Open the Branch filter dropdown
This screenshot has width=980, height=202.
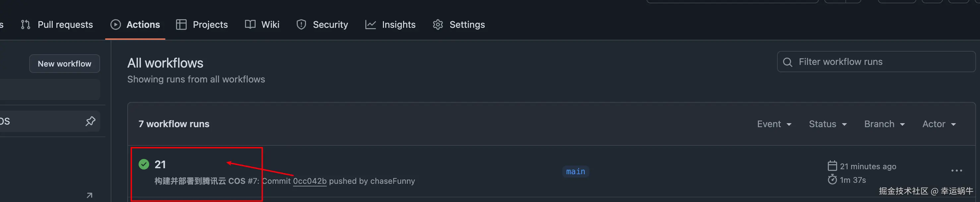(884, 124)
